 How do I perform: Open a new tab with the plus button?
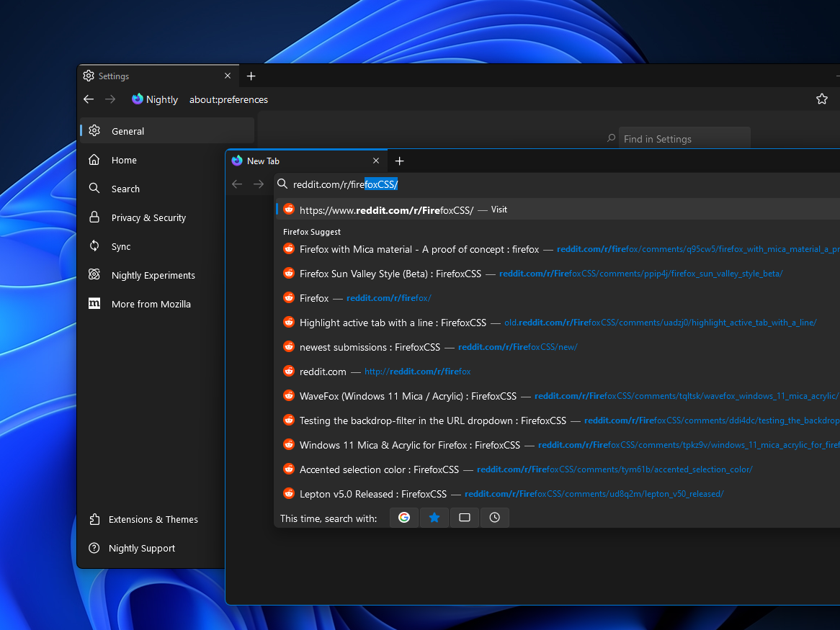coord(400,161)
